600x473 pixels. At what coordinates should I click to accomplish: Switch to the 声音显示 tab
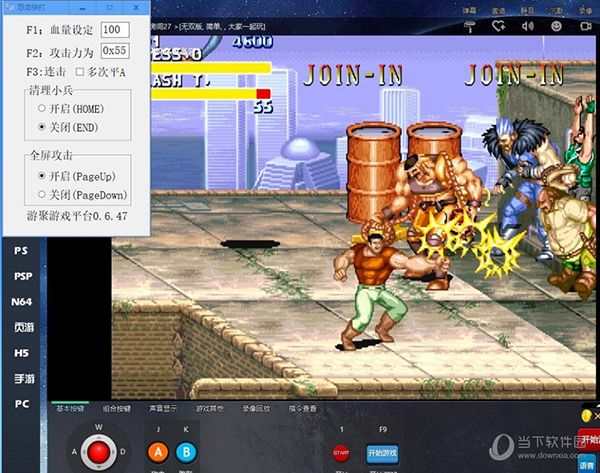click(163, 409)
